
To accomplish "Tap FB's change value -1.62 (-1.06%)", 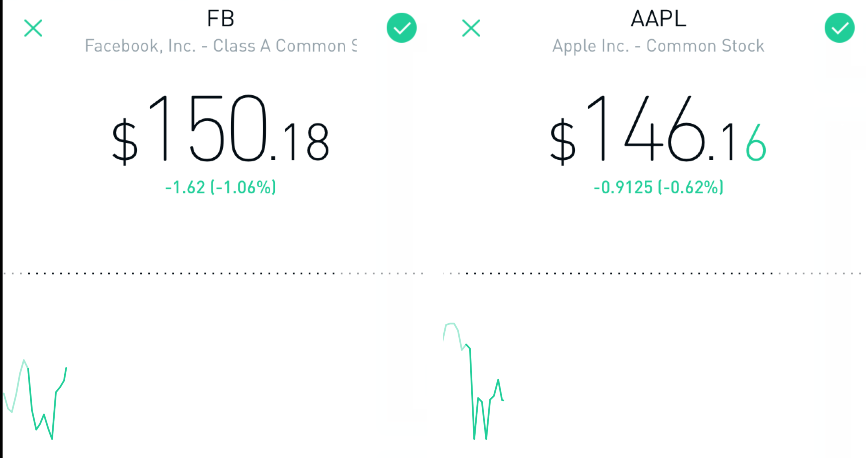I will (x=220, y=187).
